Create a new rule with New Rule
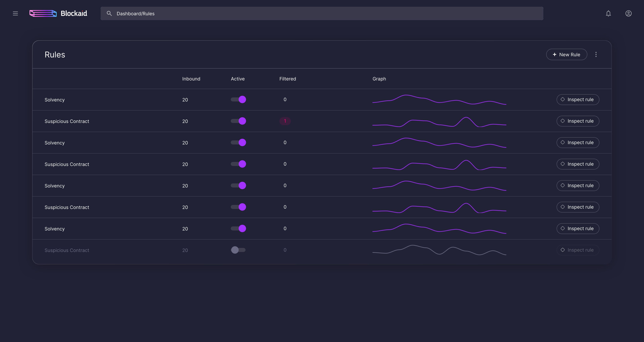Viewport: 644px width, 342px height. tap(567, 55)
